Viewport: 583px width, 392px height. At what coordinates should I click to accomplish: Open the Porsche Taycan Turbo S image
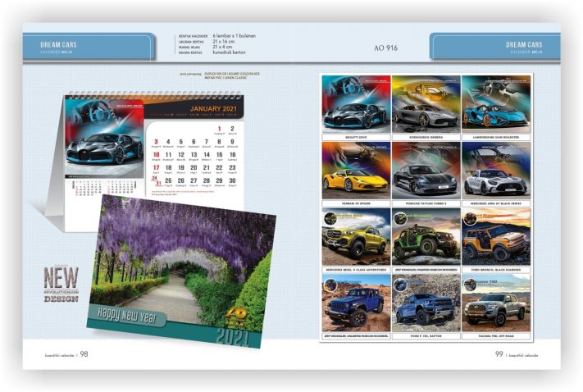pos(426,171)
